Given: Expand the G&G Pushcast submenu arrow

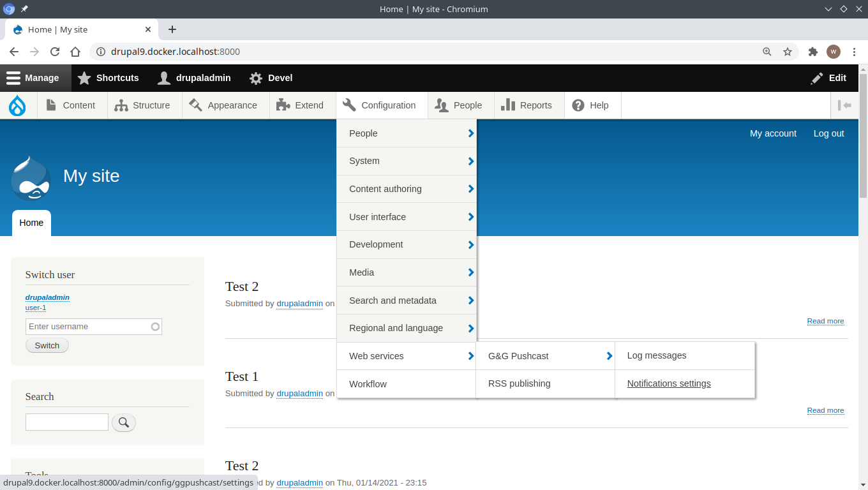Looking at the screenshot, I should [609, 356].
